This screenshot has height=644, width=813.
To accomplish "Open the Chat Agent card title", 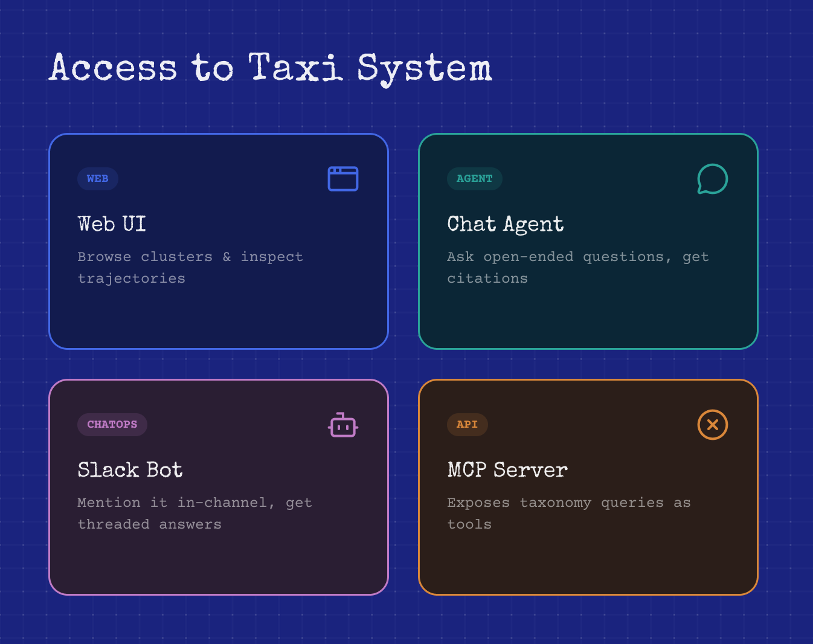I will pyautogui.click(x=506, y=224).
